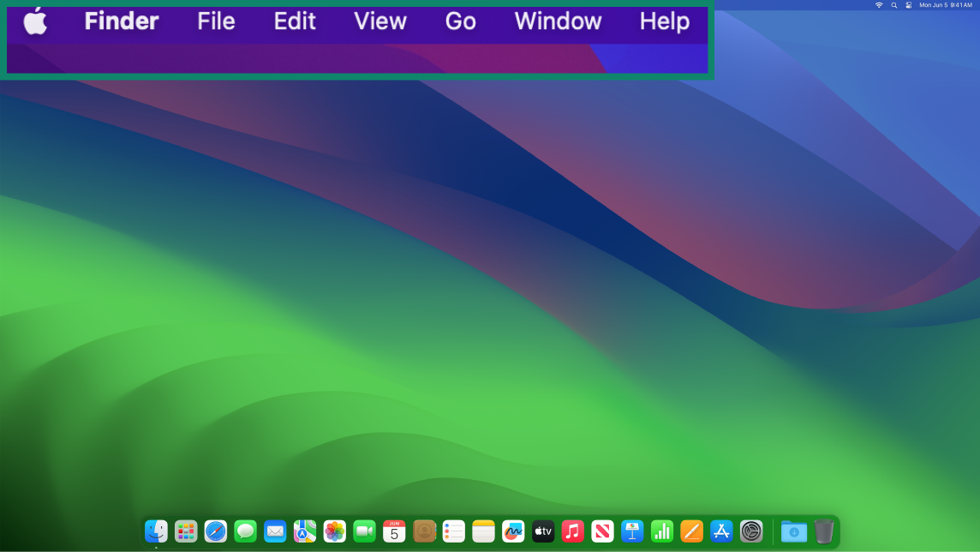Open the Messages app
980x552 pixels.
tap(245, 531)
